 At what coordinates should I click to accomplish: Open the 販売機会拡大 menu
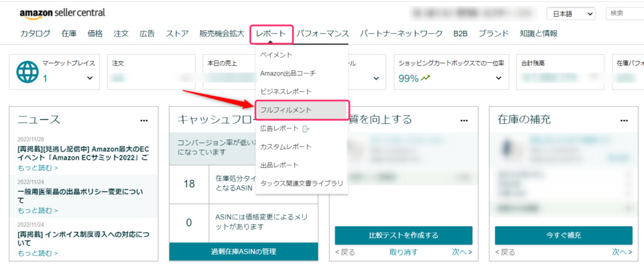(x=222, y=34)
